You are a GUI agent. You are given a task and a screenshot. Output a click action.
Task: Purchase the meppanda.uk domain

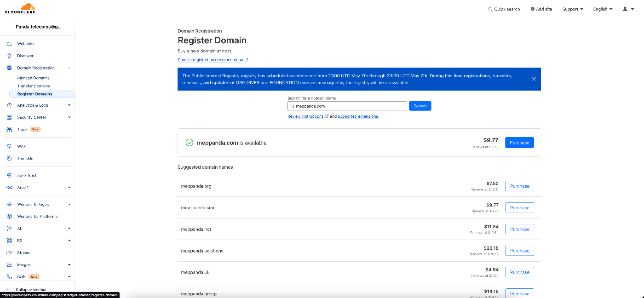click(x=520, y=272)
